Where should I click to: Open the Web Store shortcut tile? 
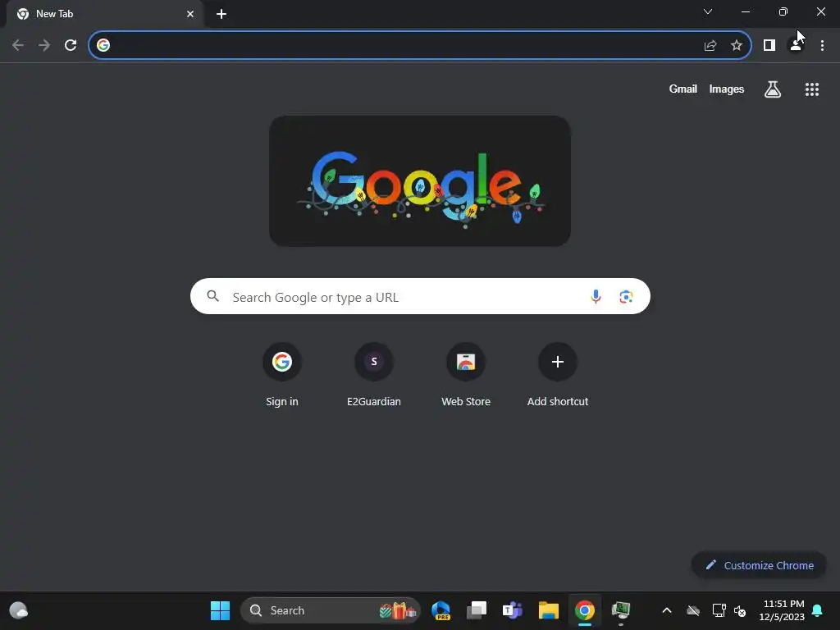(466, 374)
